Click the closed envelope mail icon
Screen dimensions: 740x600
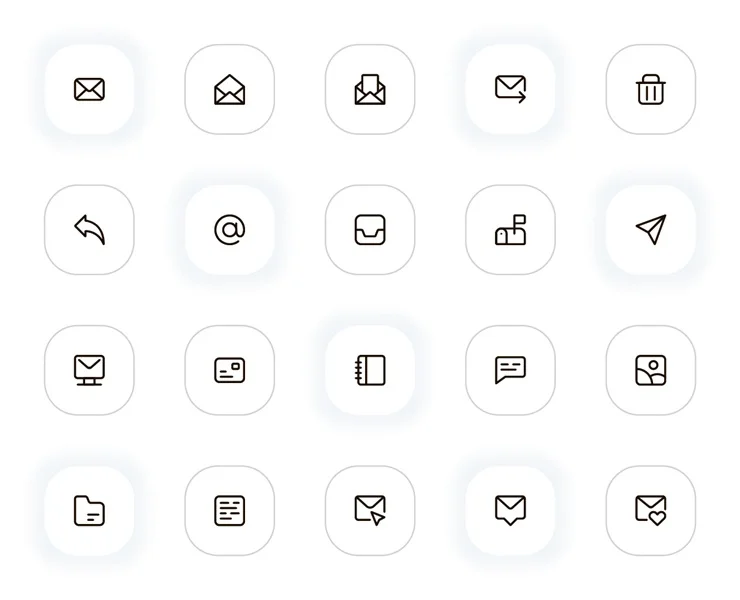[89, 89]
